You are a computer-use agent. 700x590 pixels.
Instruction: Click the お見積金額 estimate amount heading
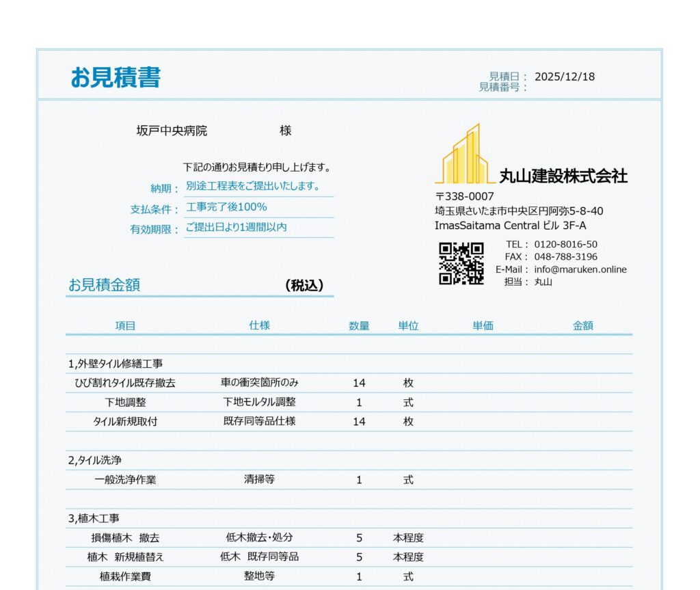pyautogui.click(x=104, y=286)
